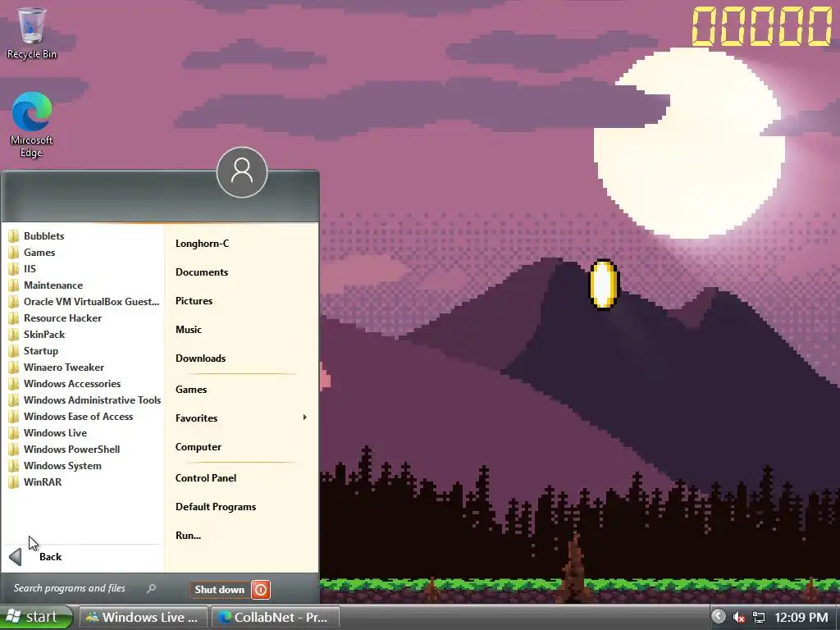840x630 pixels.
Task: Switch to Windows Live taskbar window
Action: pos(143,617)
